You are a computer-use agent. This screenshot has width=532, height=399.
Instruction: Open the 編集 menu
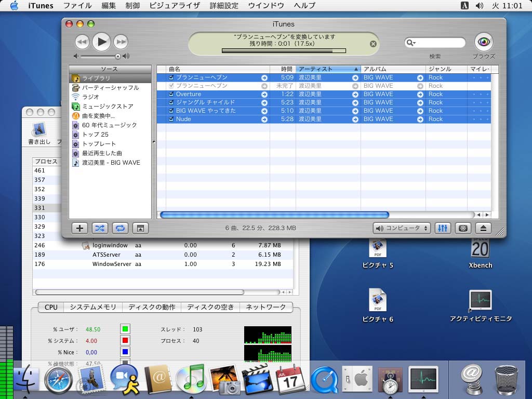(x=109, y=5)
